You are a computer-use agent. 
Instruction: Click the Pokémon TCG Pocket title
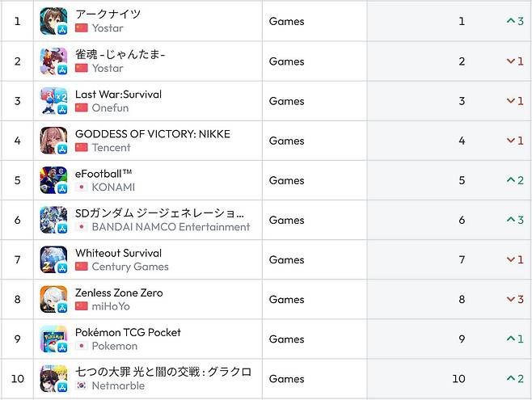click(128, 332)
